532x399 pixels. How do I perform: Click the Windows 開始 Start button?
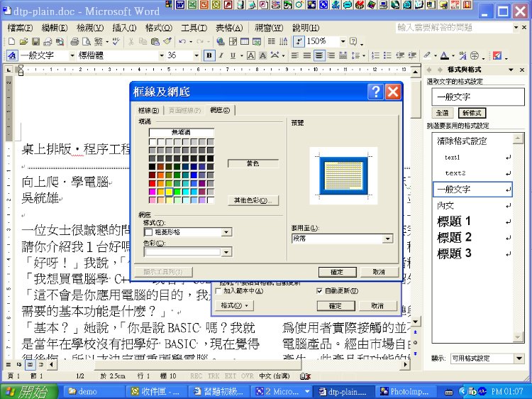click(x=29, y=391)
